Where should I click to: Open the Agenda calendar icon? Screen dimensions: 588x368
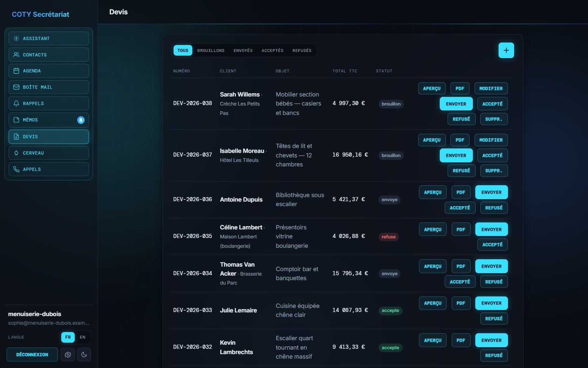16,71
